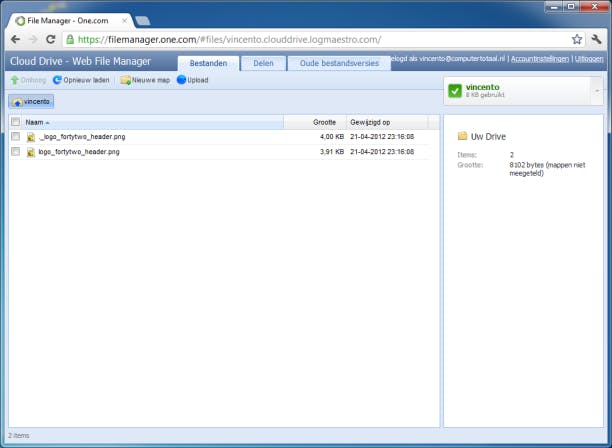Maximize the browser window
Screen dimensions: 612x448
[571, 7]
